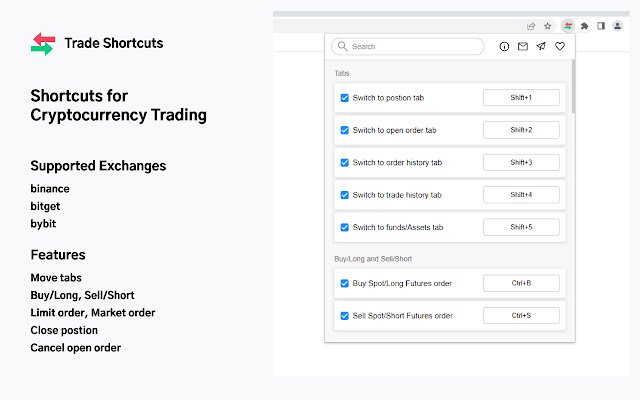Click the magnifier icon in search box
640x400 pixels.
point(343,46)
